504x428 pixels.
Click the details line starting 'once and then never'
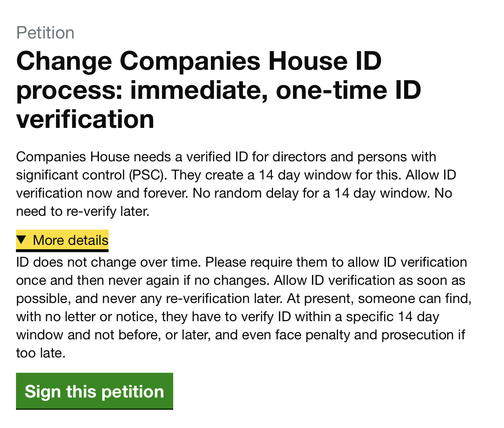pos(241,280)
